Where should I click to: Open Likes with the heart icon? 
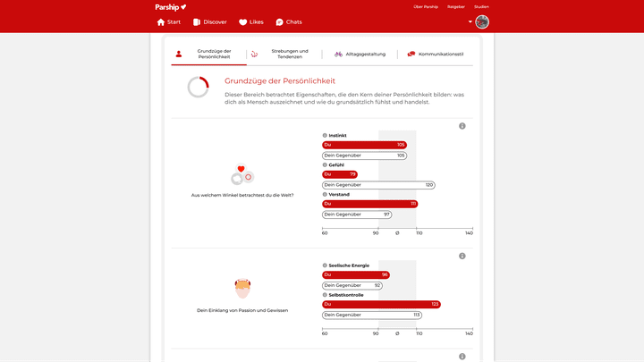click(250, 21)
